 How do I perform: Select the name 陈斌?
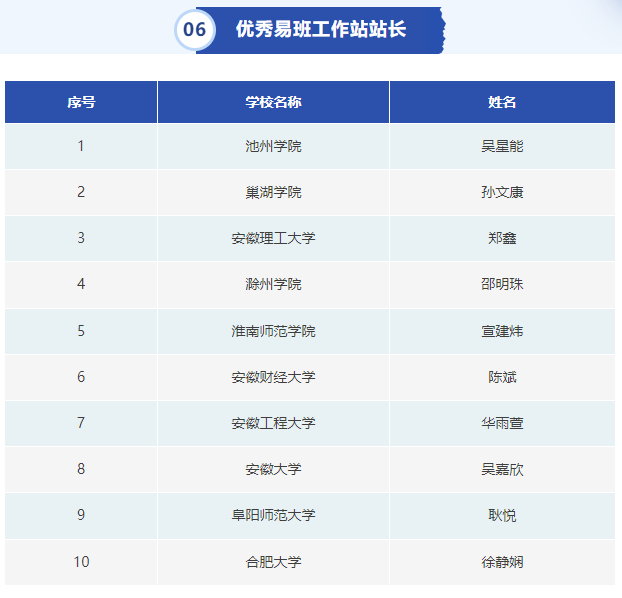pyautogui.click(x=502, y=377)
